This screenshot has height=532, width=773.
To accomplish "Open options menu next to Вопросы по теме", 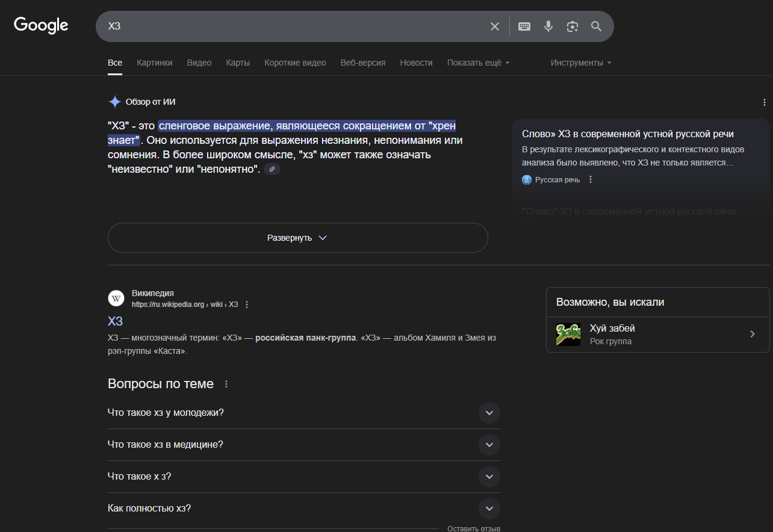I will (226, 384).
